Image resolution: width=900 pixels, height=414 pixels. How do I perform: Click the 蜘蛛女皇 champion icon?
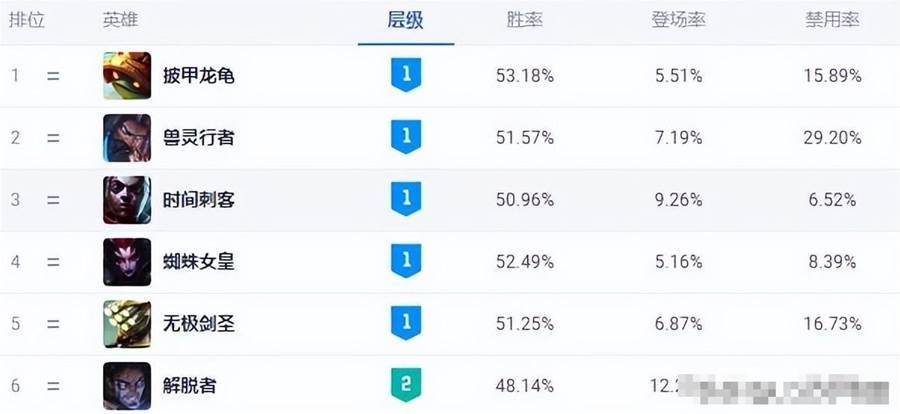127,262
